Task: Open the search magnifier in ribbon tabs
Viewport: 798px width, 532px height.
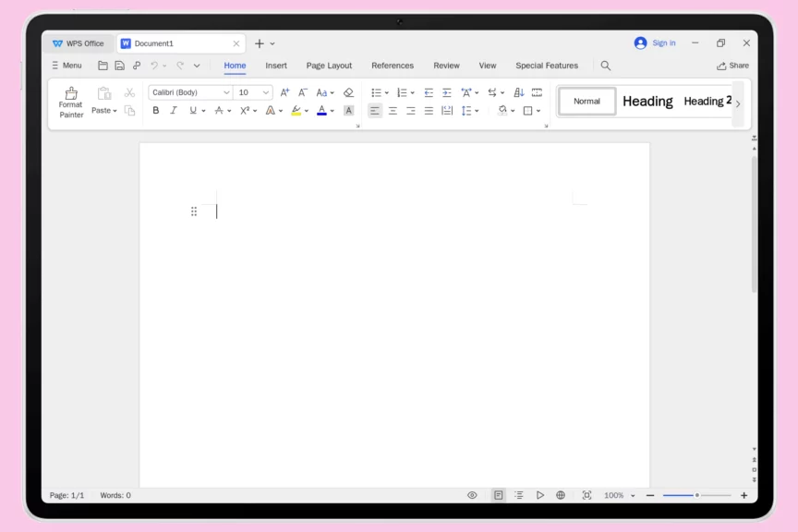Action: point(606,66)
